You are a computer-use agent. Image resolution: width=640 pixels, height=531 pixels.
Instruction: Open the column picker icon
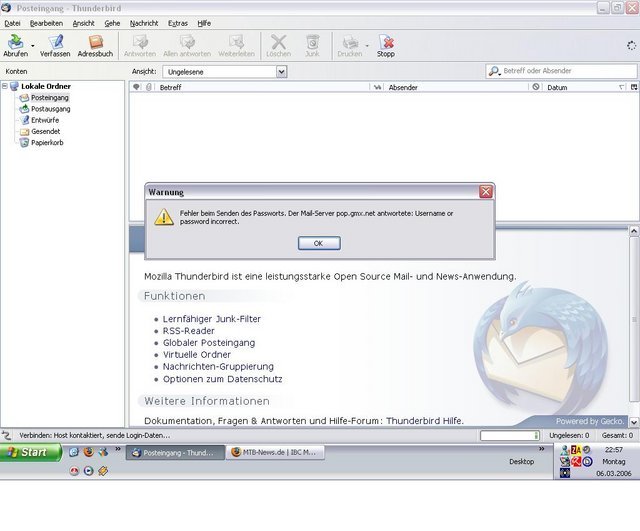click(x=634, y=87)
